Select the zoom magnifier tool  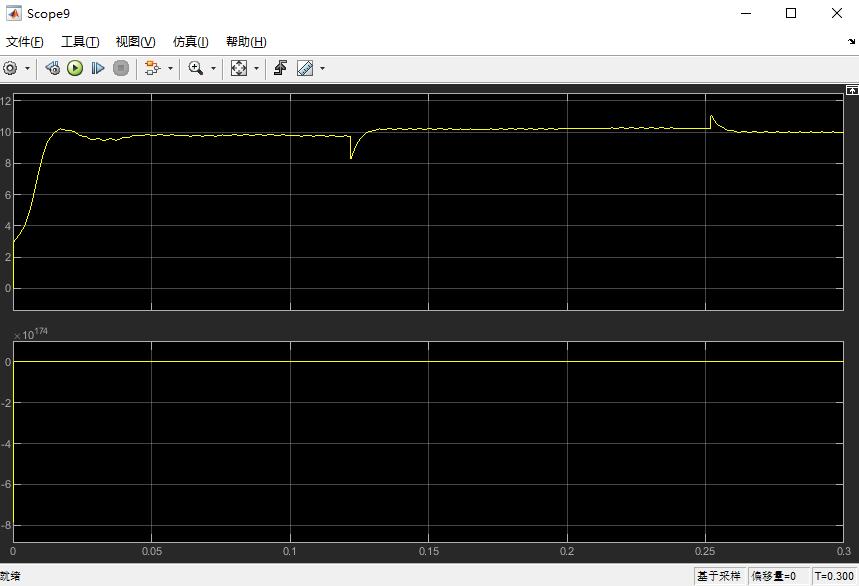click(196, 68)
